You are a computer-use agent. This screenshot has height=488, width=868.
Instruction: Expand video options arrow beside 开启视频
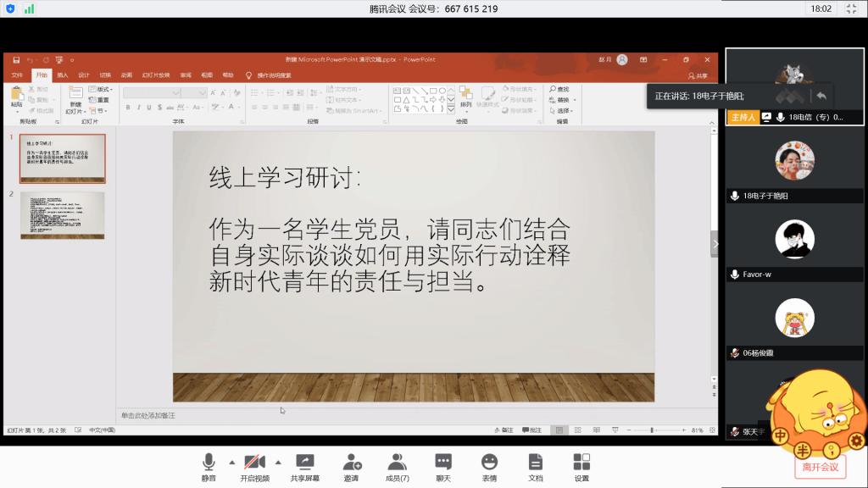point(278,462)
